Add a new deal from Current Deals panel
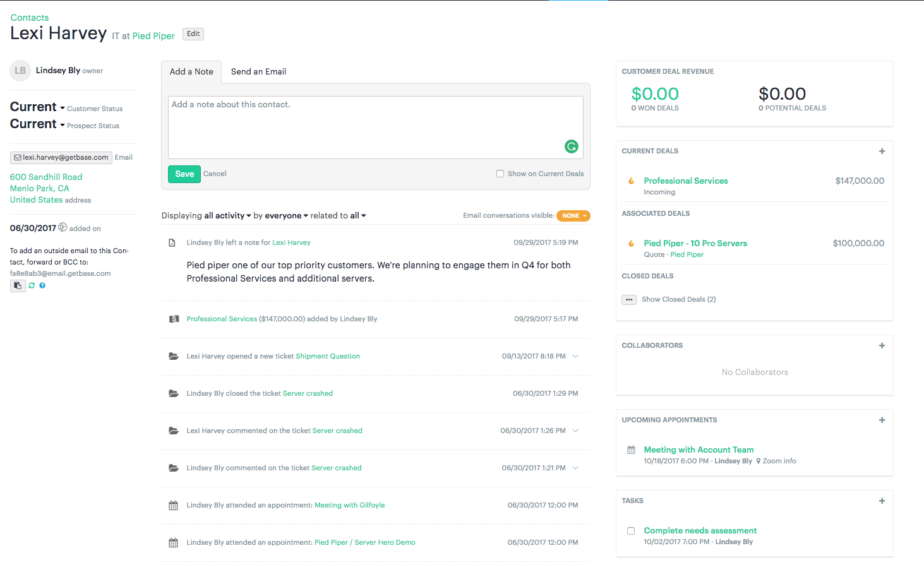Screen dimensions: 924x565 point(882,151)
